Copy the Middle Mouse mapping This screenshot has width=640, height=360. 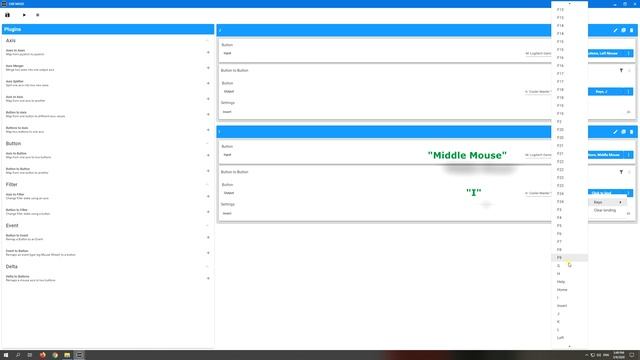[x=623, y=132]
